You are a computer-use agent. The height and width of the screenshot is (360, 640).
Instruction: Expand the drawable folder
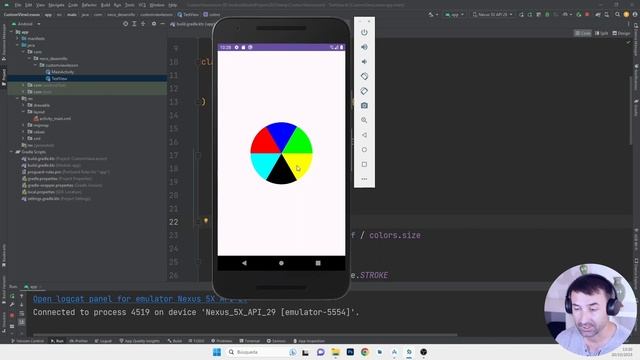[x=24, y=105]
